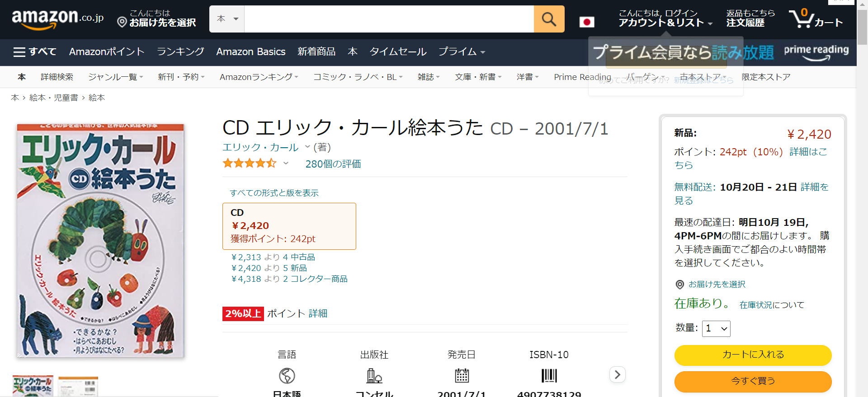Click the 発売日 calendar icon

[x=462, y=375]
